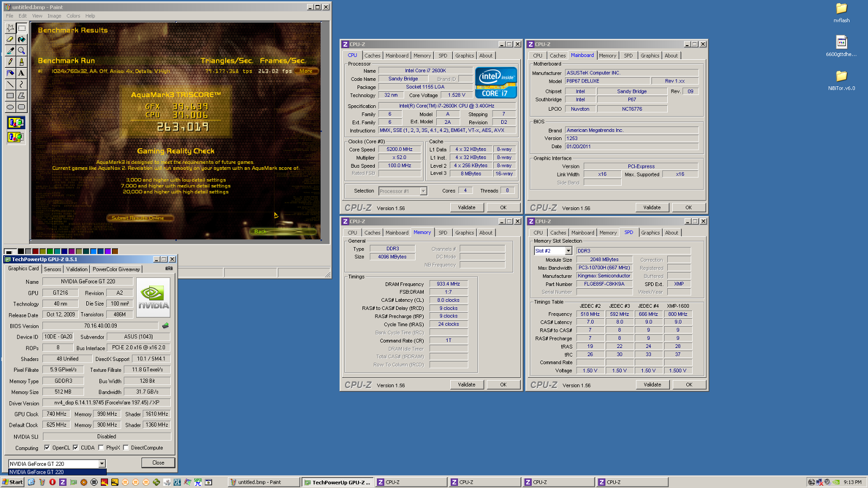This screenshot has height=488, width=868.
Task: Select the Rounded Rectangle tool in Paint
Action: click(22, 107)
